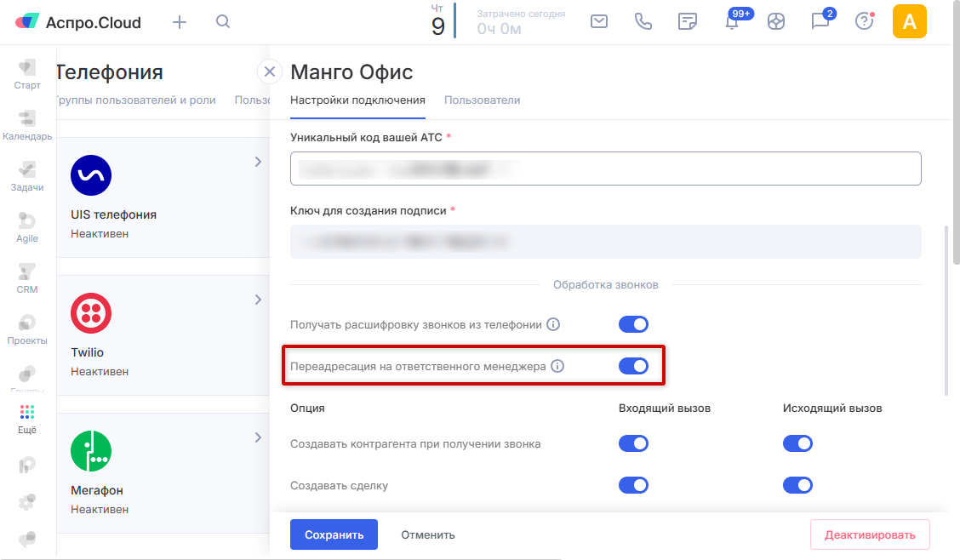
Task: Click Входящий вызов column header
Action: (x=665, y=409)
